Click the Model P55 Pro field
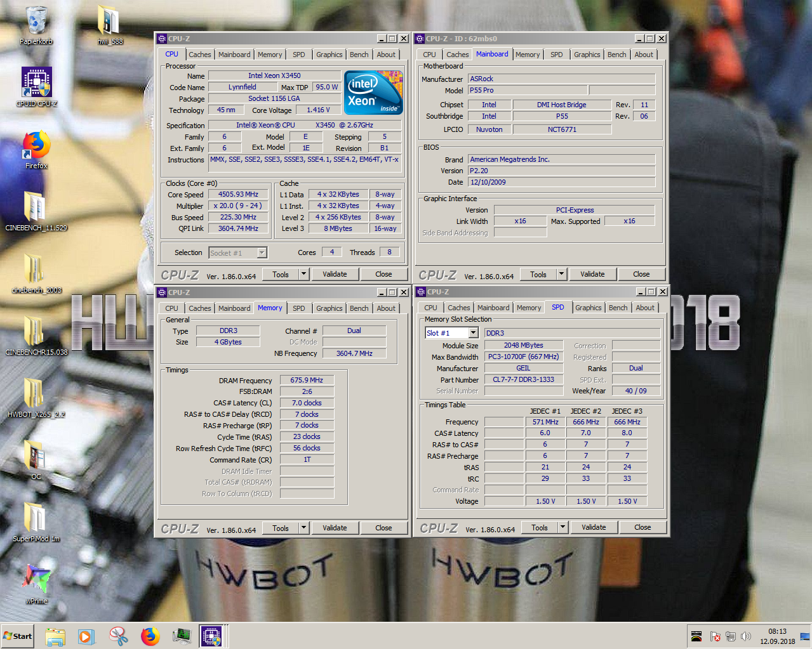Image resolution: width=812 pixels, height=649 pixels. tap(528, 90)
